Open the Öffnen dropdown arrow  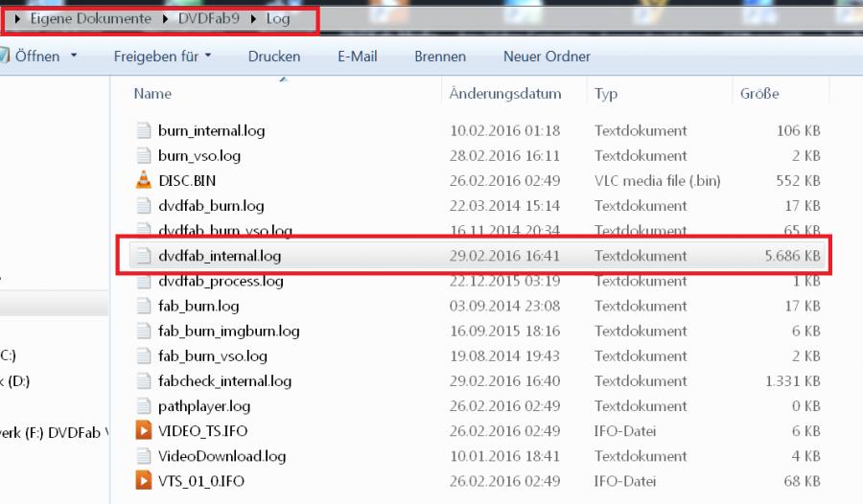(x=74, y=57)
